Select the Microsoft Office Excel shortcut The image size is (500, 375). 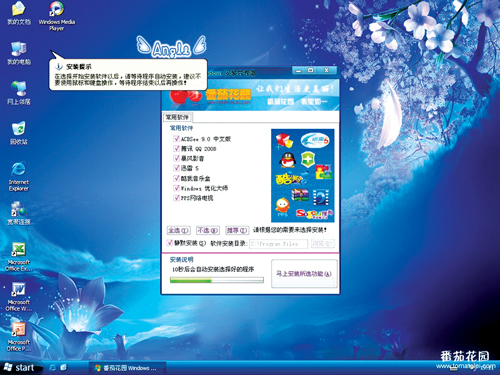[19, 256]
